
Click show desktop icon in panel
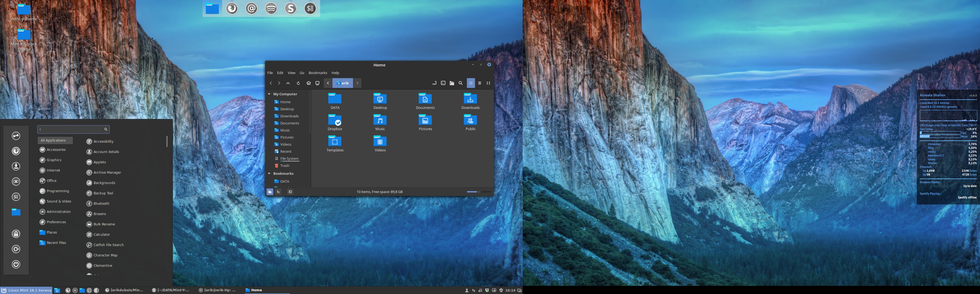point(57,290)
